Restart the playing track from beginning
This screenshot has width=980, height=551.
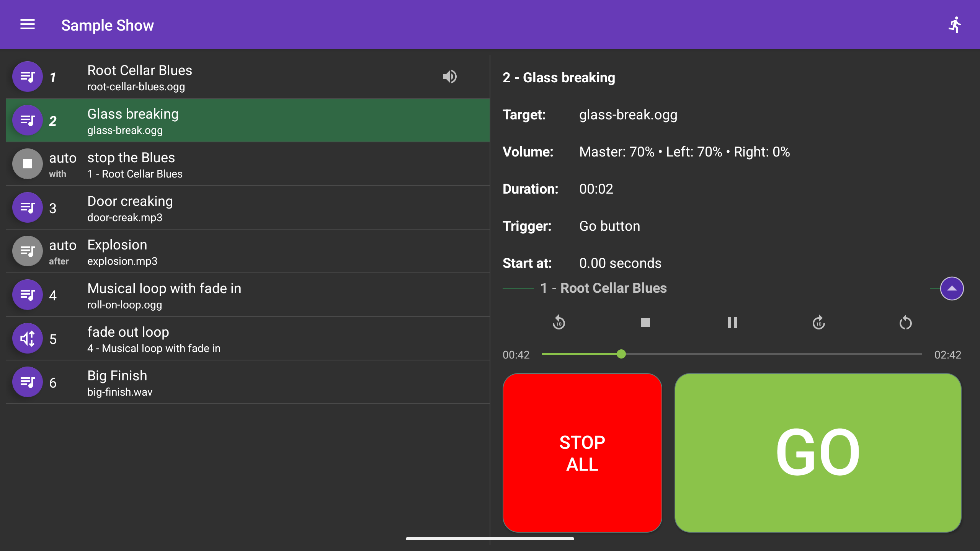click(x=906, y=323)
